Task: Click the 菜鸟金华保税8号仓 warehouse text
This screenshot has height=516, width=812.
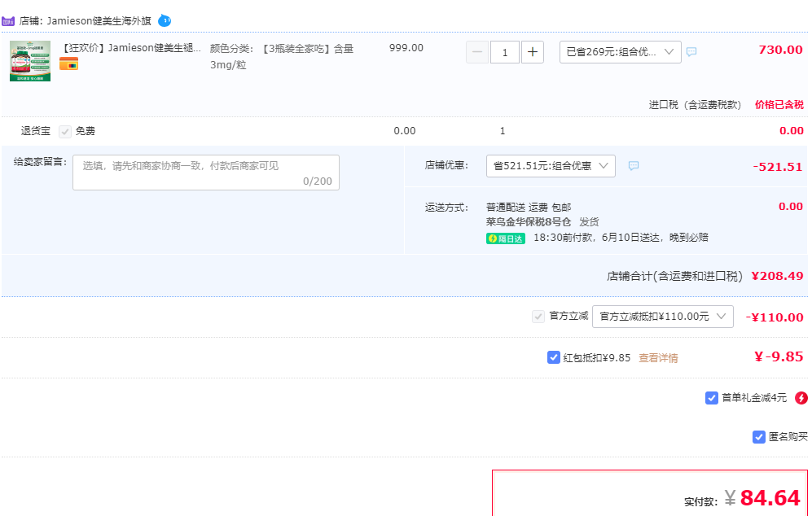Action: click(529, 222)
